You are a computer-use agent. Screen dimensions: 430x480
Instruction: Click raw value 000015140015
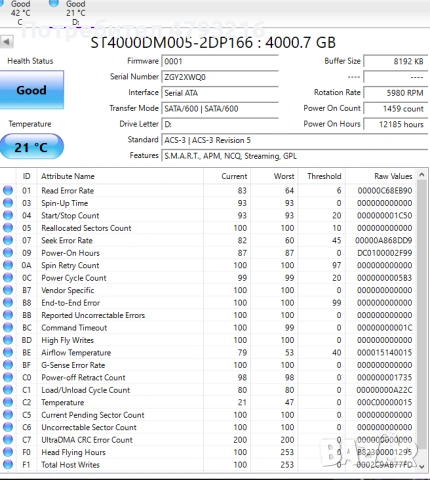point(385,353)
